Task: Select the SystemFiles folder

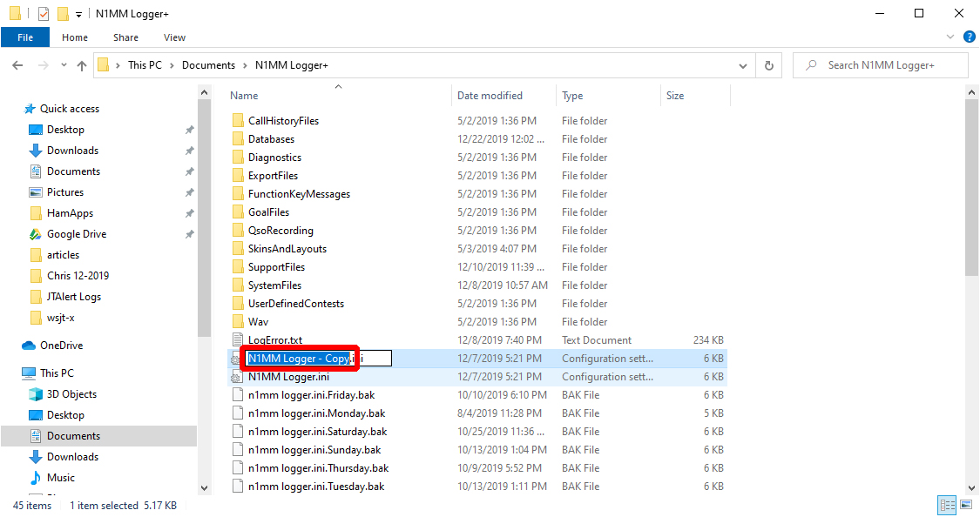Action: [274, 285]
